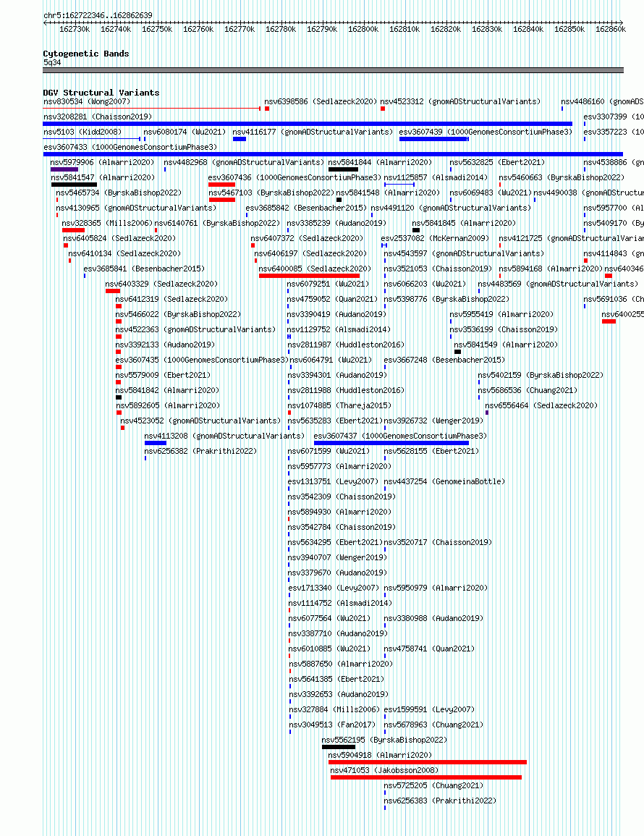Screen dimensions: 644x836
Task: View nsv3049513 (Fan2017) details
Action: tap(333, 724)
